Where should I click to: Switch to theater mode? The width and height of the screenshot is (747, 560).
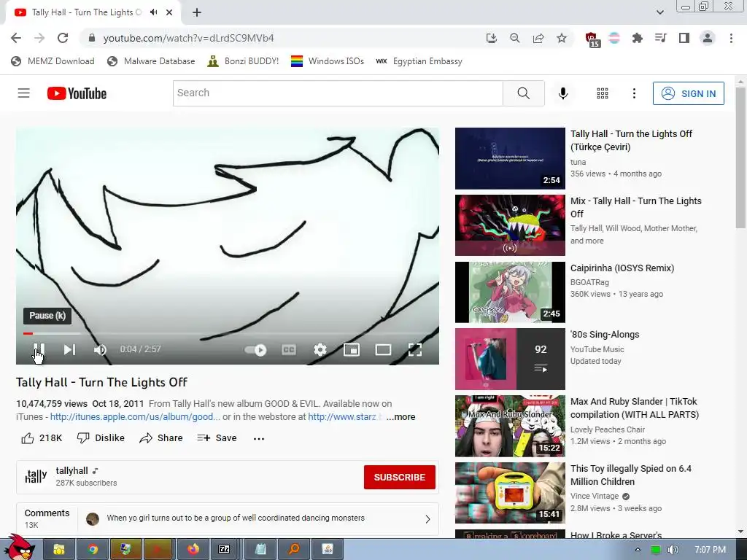[383, 350]
